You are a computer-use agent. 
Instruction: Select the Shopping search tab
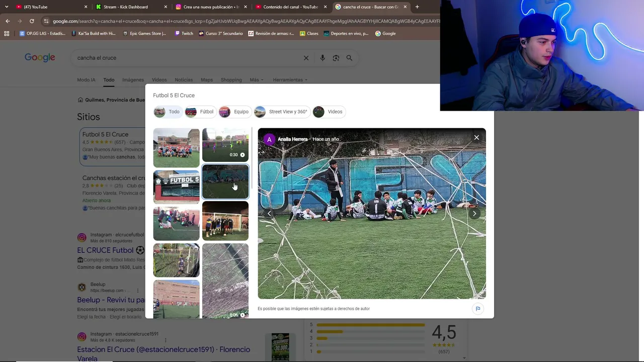tap(231, 80)
